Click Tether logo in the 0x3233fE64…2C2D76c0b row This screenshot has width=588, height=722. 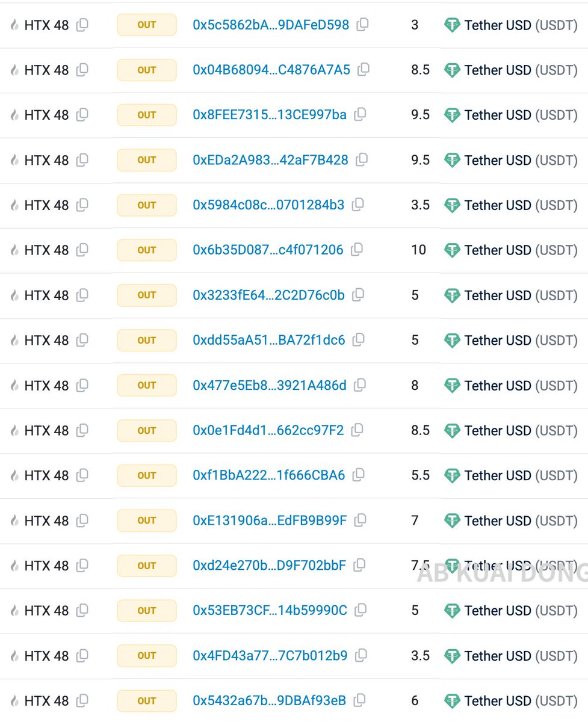(x=452, y=295)
